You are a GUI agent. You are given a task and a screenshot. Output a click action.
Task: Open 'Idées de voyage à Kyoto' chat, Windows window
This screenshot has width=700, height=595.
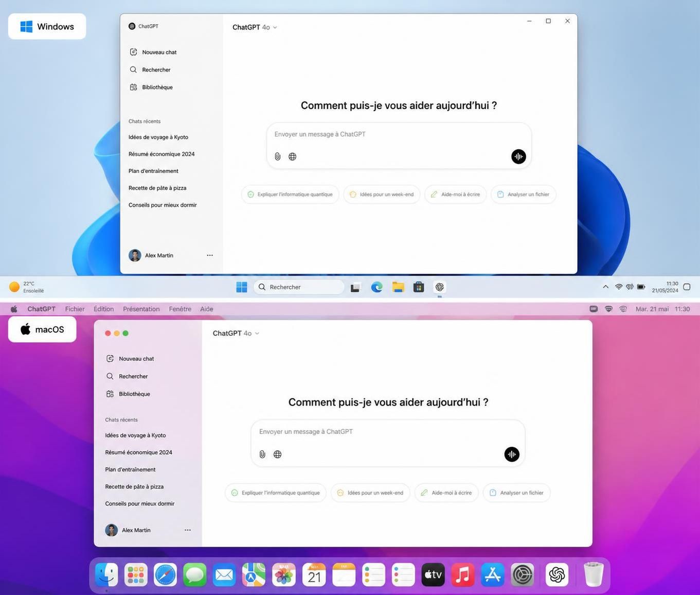pyautogui.click(x=158, y=137)
